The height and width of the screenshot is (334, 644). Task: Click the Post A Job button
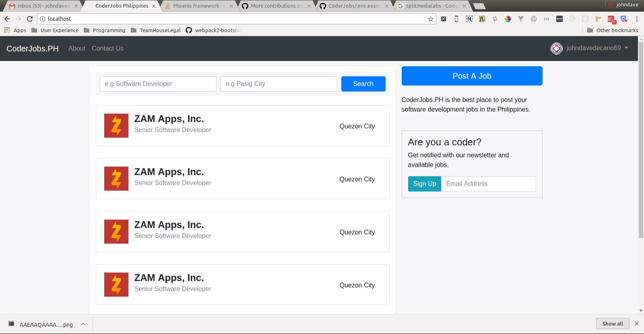[472, 76]
